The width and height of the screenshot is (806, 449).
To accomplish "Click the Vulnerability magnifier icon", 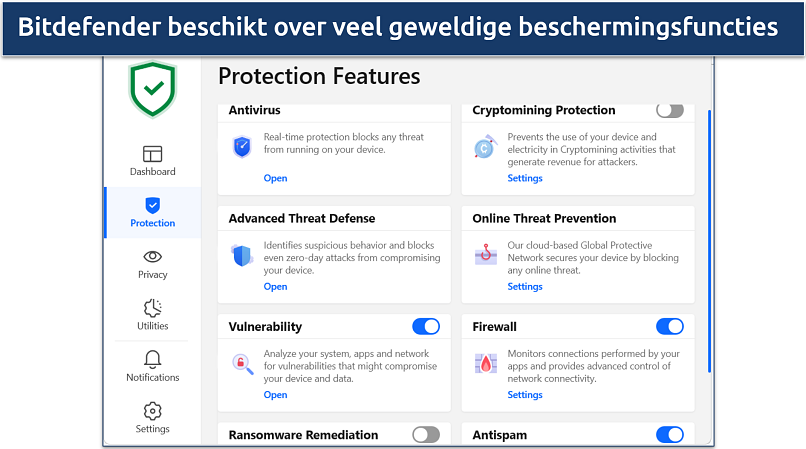I will pyautogui.click(x=242, y=363).
